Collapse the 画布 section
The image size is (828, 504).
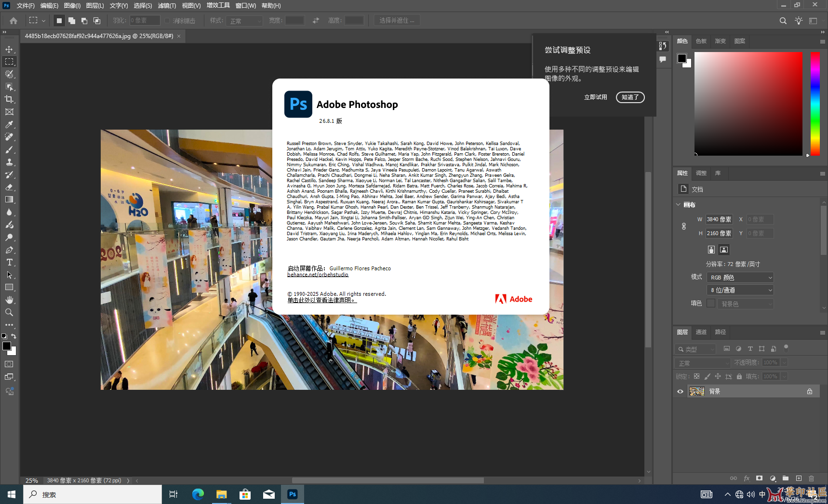(678, 205)
